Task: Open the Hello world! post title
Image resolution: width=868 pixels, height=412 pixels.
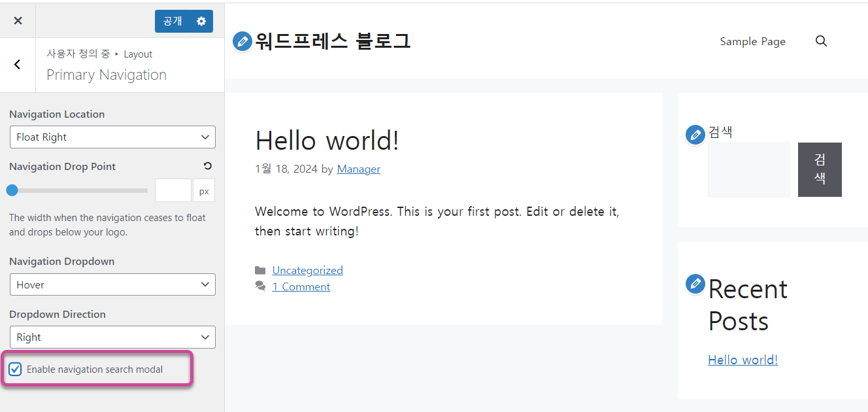Action: coord(327,141)
